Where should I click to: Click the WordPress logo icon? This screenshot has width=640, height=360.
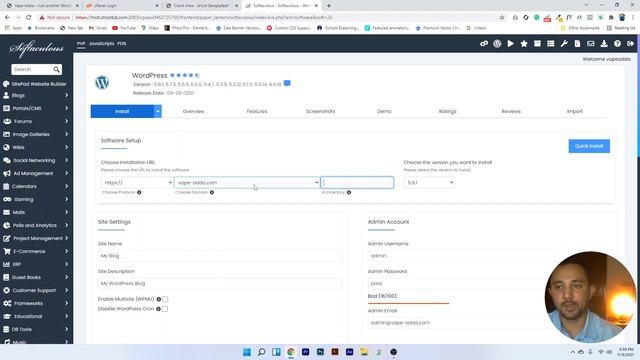(x=102, y=82)
